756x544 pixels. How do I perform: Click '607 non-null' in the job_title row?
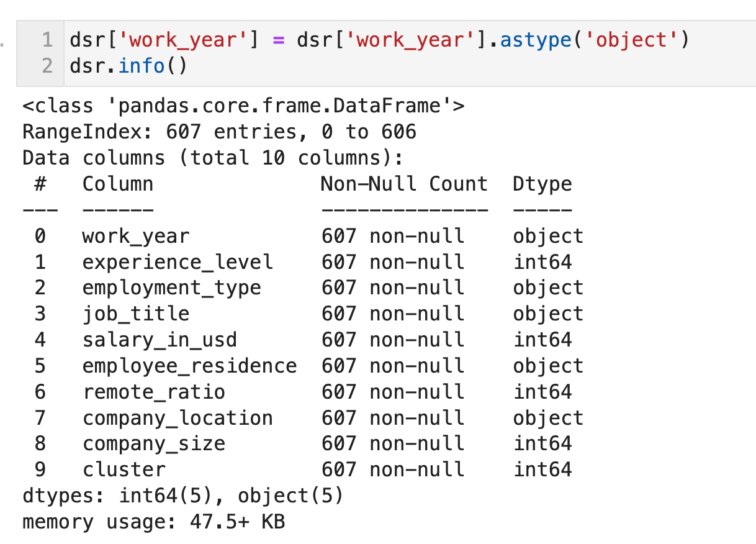392,314
